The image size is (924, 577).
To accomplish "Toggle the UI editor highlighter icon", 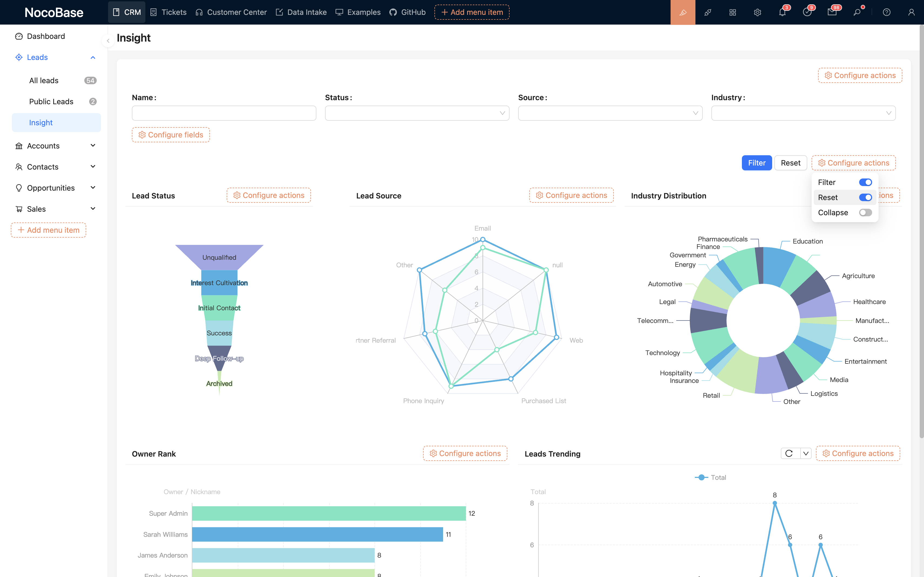I will click(x=683, y=12).
